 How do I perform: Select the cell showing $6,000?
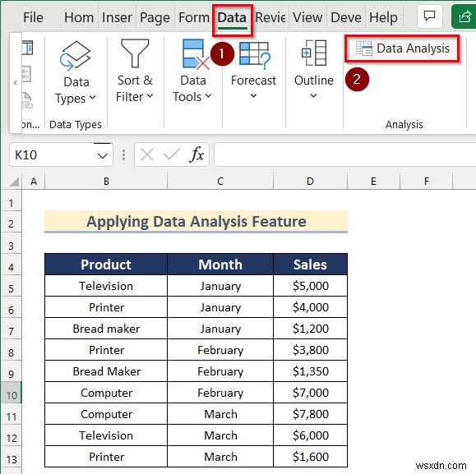click(310, 435)
